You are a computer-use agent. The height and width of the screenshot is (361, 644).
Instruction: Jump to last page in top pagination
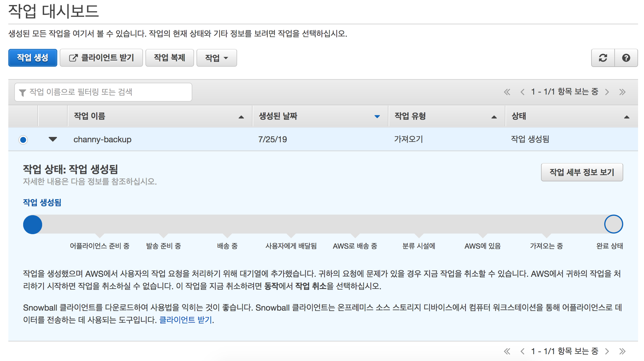click(622, 92)
